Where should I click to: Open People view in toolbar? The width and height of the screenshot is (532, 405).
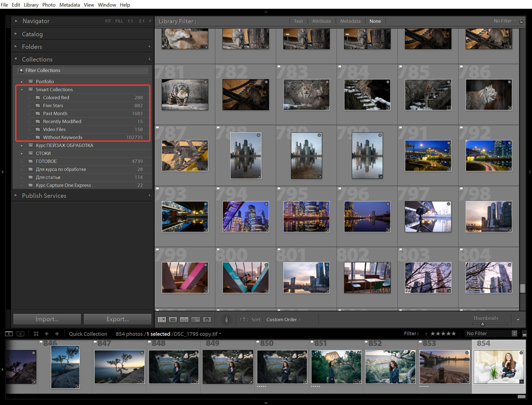point(207,320)
